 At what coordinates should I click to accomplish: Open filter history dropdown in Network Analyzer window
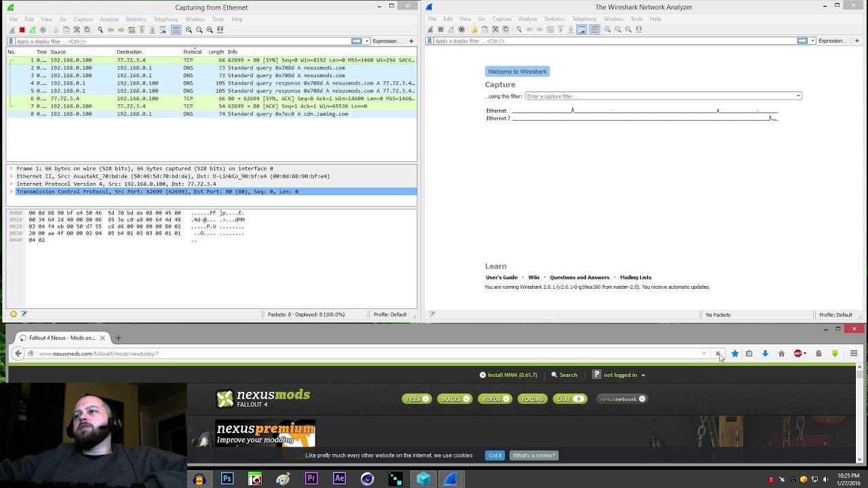pos(813,41)
